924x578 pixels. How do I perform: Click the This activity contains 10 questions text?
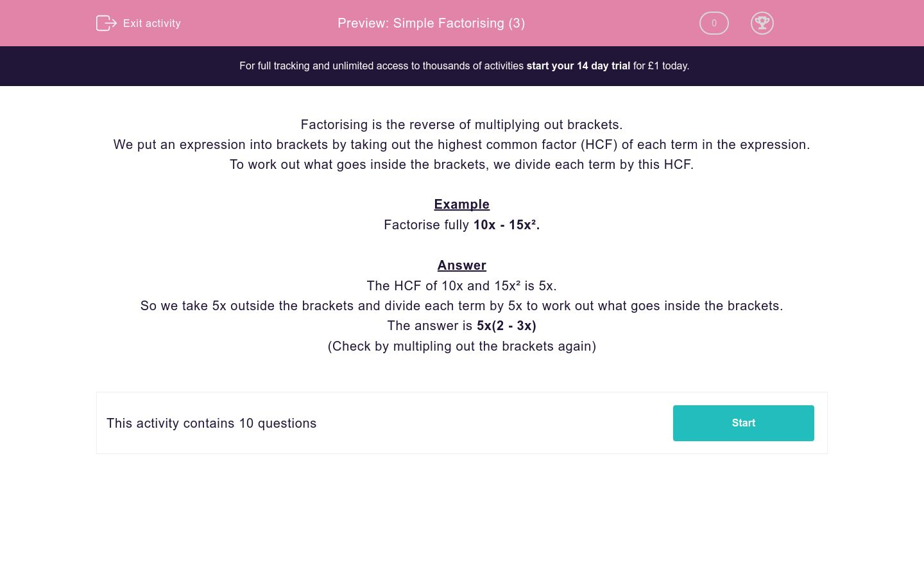[212, 423]
